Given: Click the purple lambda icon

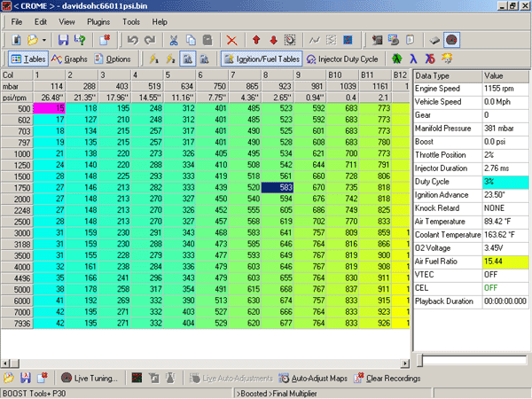Looking at the screenshot, I should tap(411, 59).
